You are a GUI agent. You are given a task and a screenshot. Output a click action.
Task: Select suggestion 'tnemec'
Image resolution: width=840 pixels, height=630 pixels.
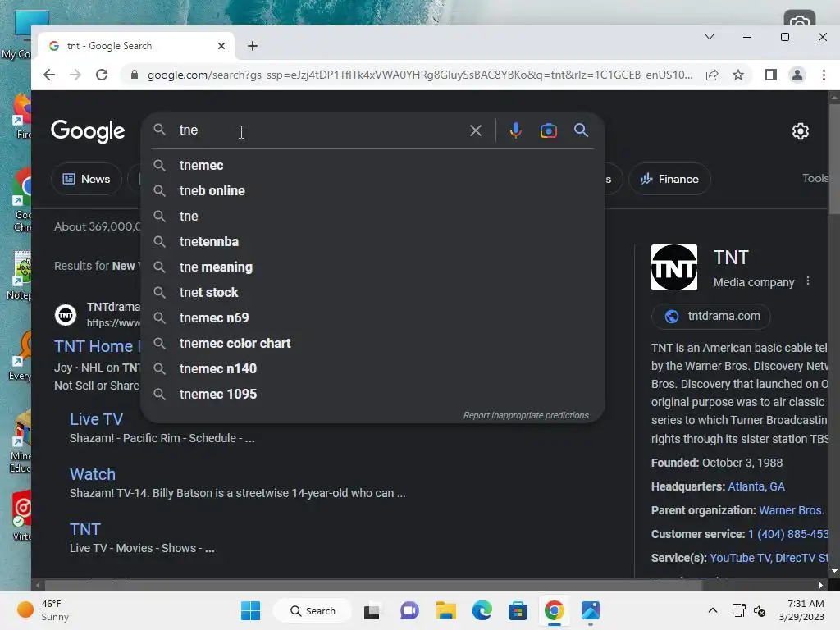click(x=373, y=165)
